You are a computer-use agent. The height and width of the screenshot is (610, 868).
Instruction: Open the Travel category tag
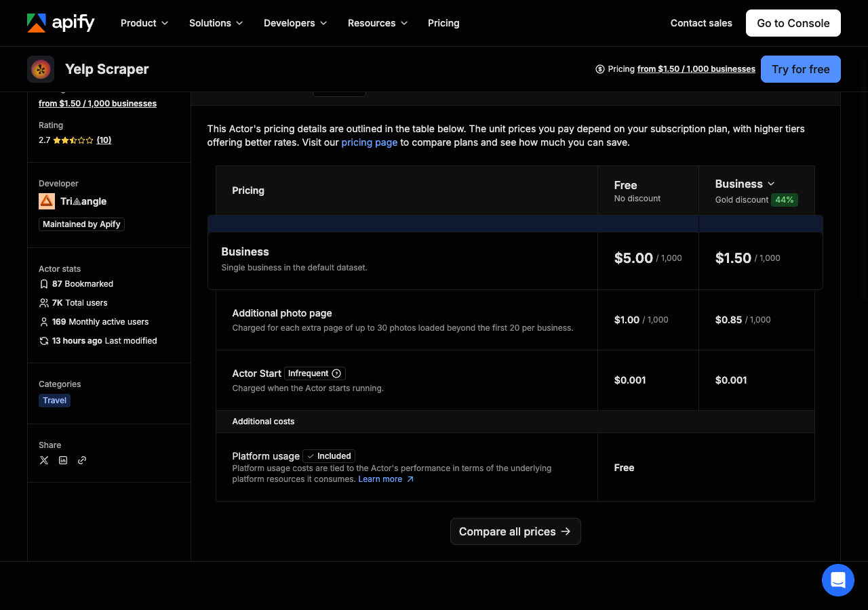[x=55, y=401]
